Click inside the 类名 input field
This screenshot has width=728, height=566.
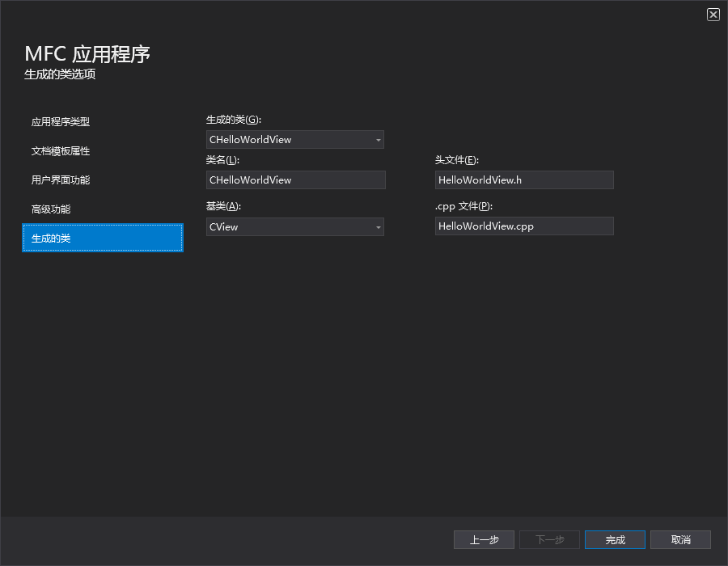[x=295, y=180]
